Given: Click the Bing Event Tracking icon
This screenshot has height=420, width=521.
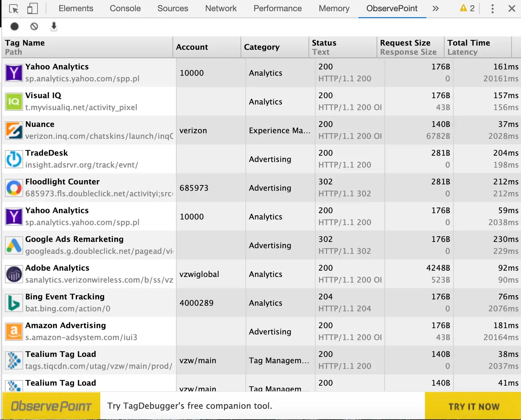Looking at the screenshot, I should coord(14,303).
